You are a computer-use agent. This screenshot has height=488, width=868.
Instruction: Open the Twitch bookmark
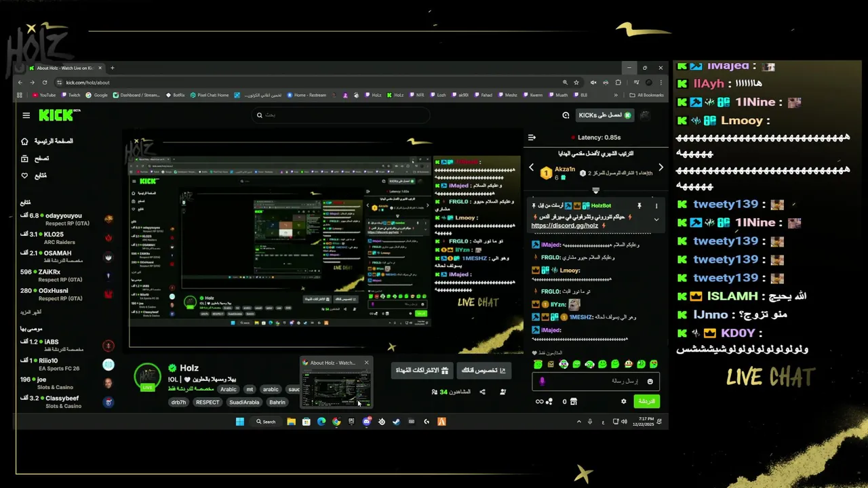click(71, 95)
